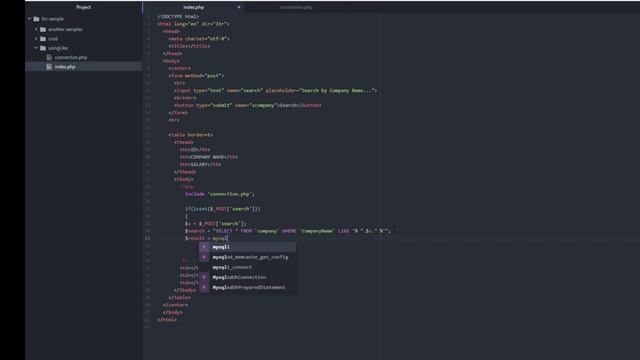Click the type badge beside mysqli suggestion
The image size is (640, 360).
(x=204, y=247)
